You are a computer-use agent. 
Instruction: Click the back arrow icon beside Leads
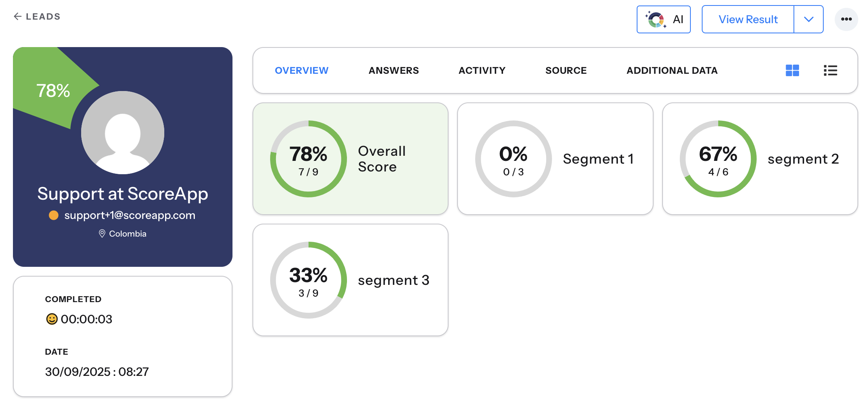click(18, 16)
